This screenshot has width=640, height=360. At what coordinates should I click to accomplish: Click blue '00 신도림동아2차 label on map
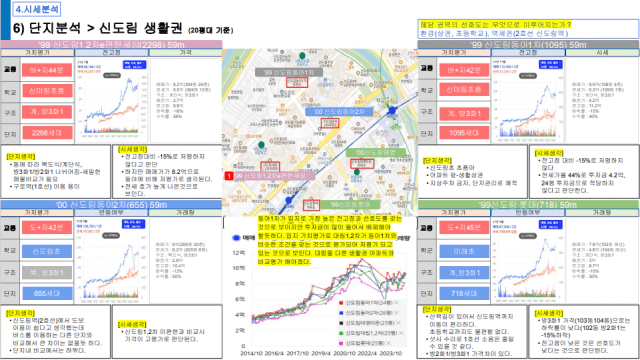pyautogui.click(x=339, y=111)
